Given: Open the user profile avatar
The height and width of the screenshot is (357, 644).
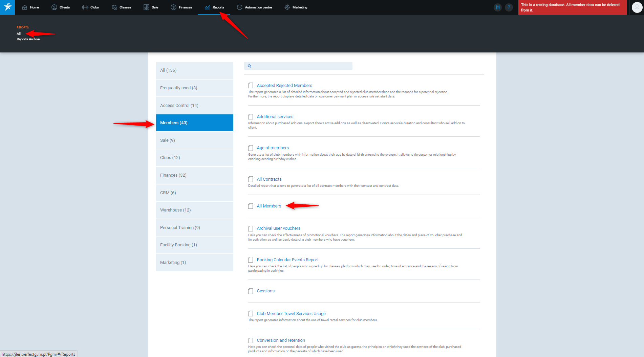Looking at the screenshot, I should [637, 7].
